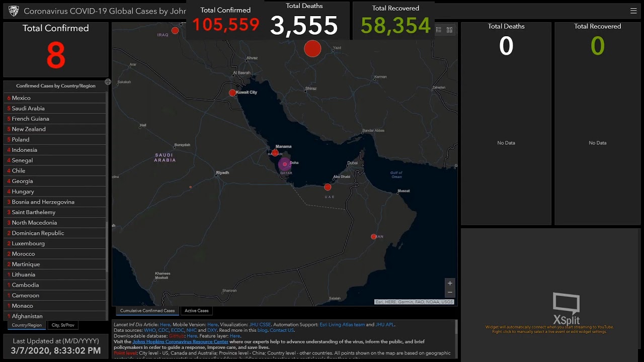Screen dimensions: 644x362
Task: Select the highlighted Doha case marker
Action: click(x=285, y=164)
